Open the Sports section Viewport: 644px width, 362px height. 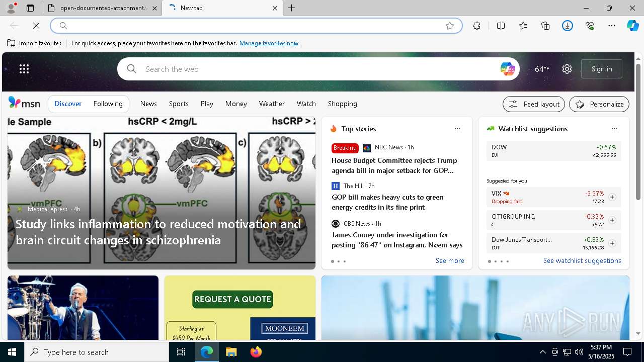(179, 104)
